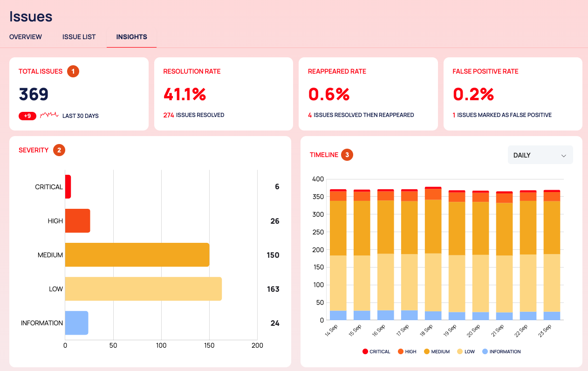Viewport: 588px width, 371px height.
Task: Click the Information count 24
Action: (x=275, y=323)
